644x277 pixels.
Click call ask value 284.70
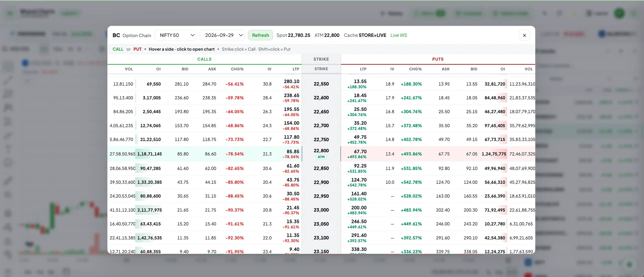tap(209, 84)
